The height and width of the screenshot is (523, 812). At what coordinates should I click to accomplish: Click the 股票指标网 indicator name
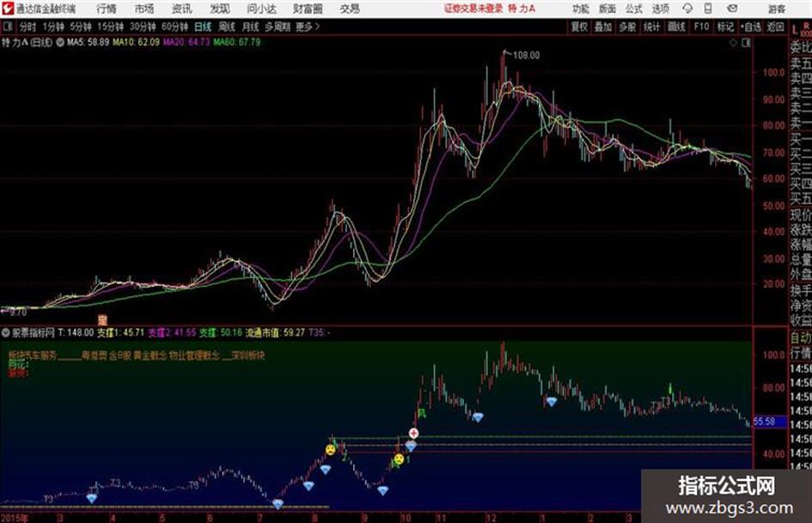(x=34, y=333)
